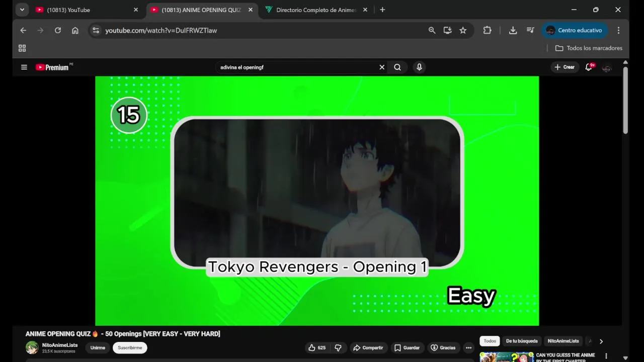The height and width of the screenshot is (362, 644).
Task: Open options menu for suggested video
Action: (x=606, y=356)
